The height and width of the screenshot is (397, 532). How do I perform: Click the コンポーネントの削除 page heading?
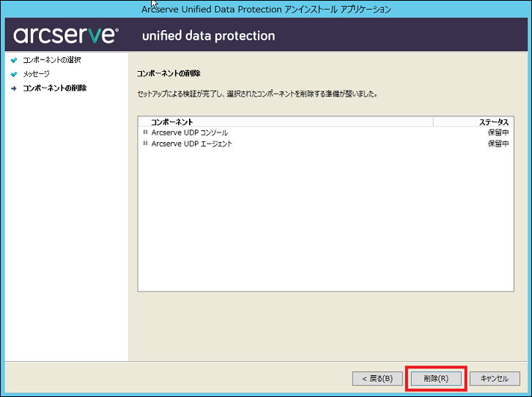[169, 73]
